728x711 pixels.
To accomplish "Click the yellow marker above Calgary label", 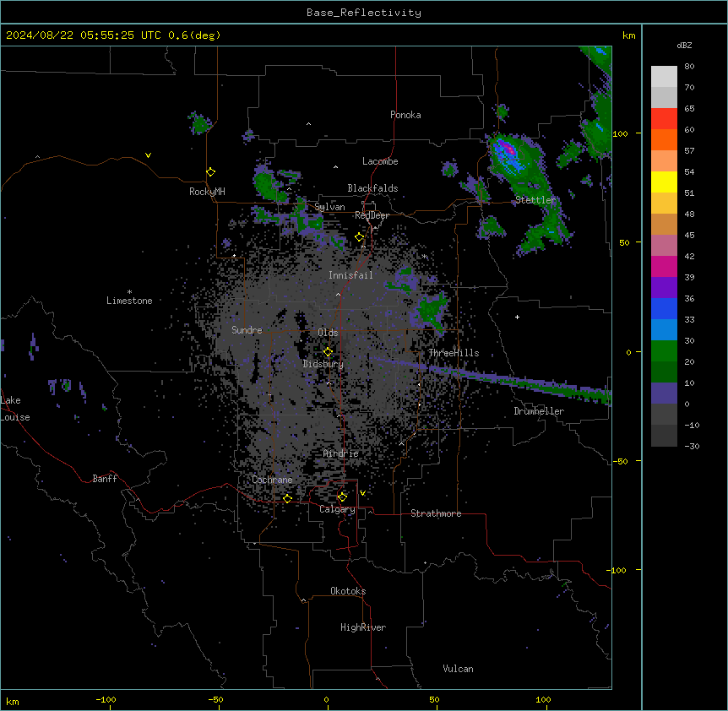I will [342, 497].
